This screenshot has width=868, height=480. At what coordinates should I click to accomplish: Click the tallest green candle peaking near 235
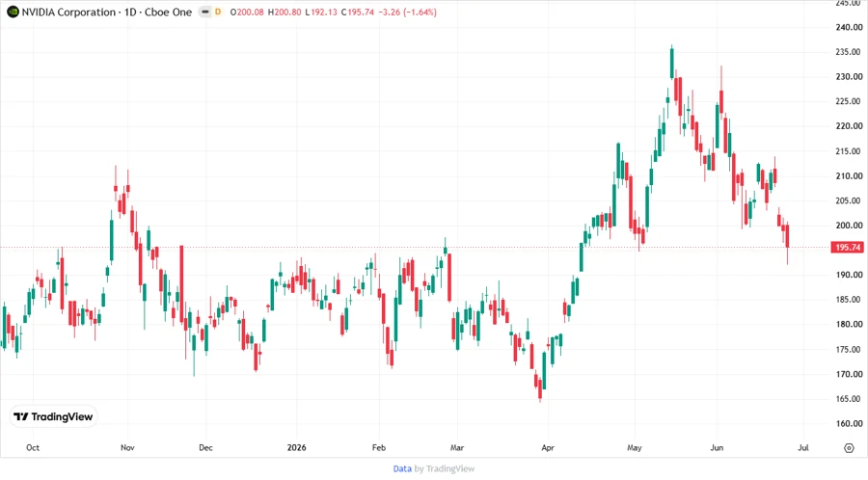pyautogui.click(x=672, y=63)
